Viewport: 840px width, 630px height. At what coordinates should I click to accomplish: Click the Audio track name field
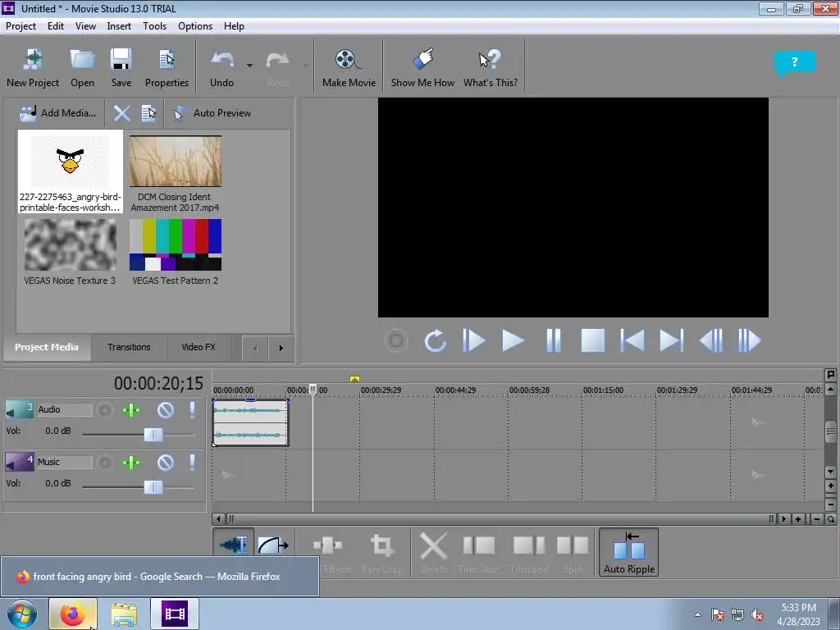tap(64, 409)
